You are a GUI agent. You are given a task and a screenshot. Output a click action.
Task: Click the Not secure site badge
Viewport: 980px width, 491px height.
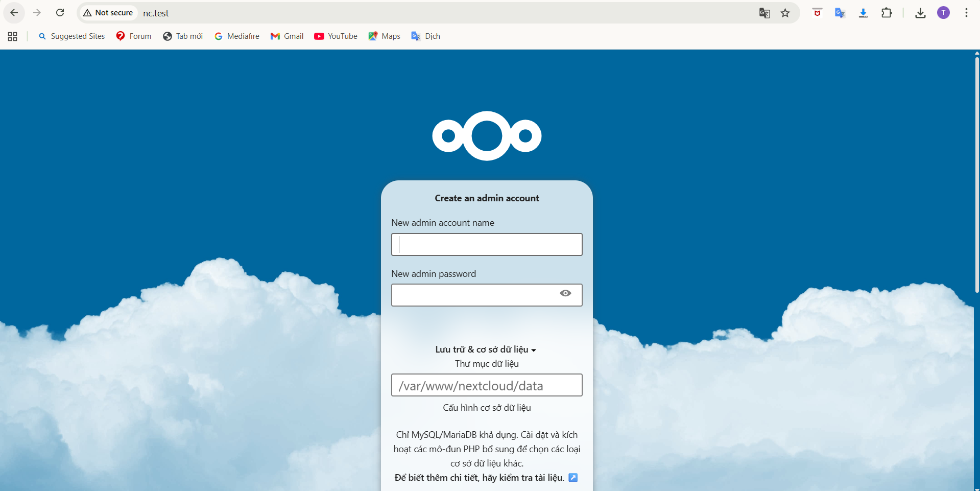coord(107,13)
